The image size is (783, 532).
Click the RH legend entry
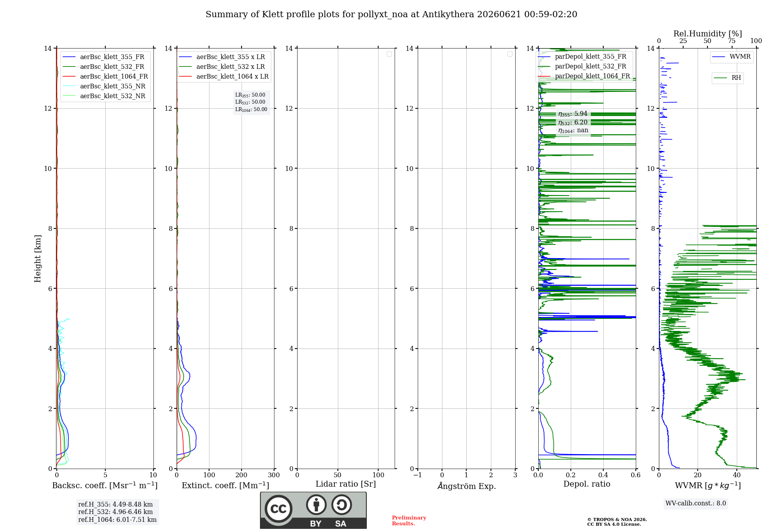coord(728,78)
